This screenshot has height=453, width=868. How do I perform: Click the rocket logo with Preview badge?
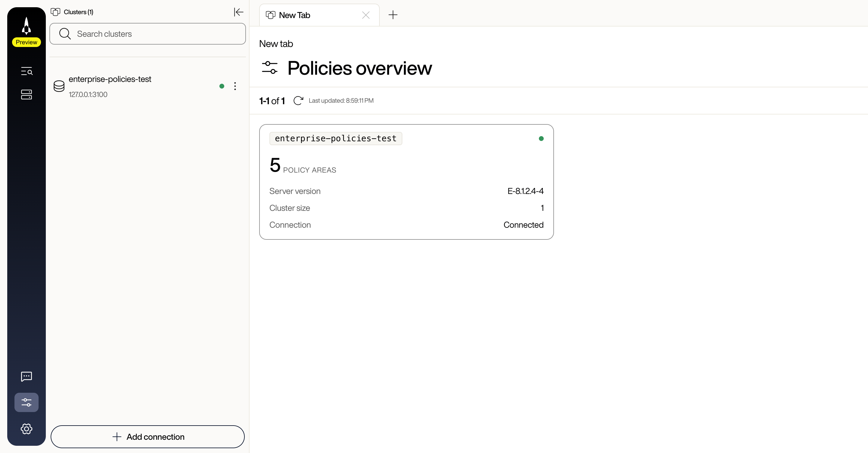[26, 32]
